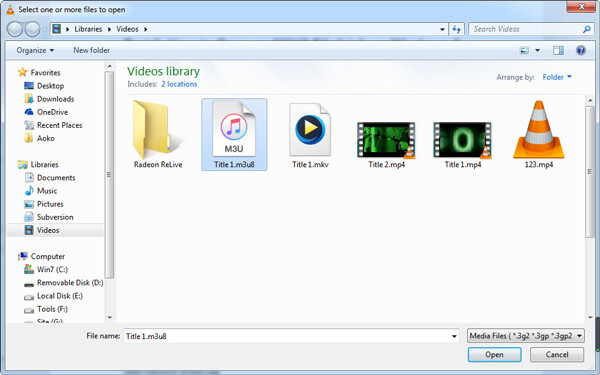Image resolution: width=600 pixels, height=375 pixels.
Task: Click the arrow after Videos in breadcrumb
Action: pos(146,29)
